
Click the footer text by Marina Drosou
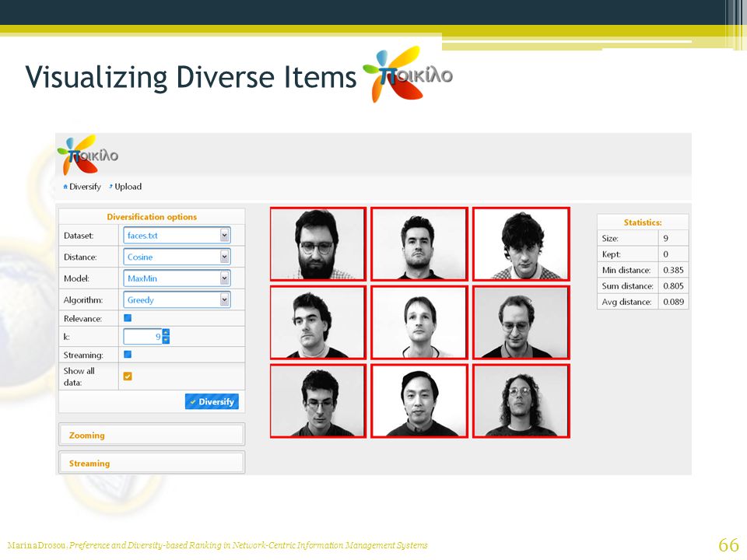click(x=217, y=545)
